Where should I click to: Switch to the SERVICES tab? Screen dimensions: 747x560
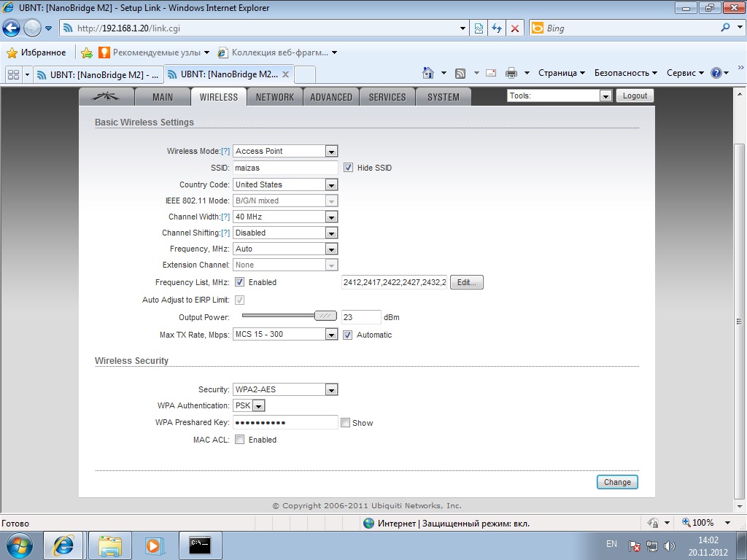coord(387,97)
